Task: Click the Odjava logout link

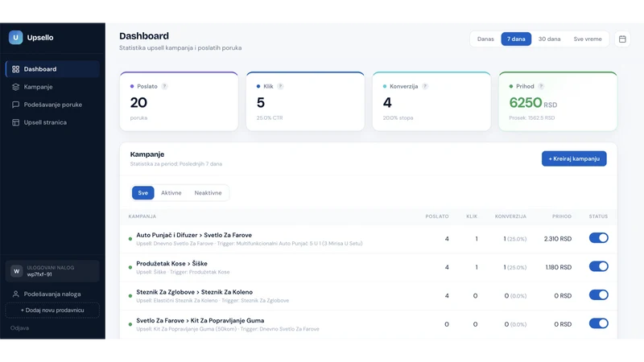Action: [19, 328]
